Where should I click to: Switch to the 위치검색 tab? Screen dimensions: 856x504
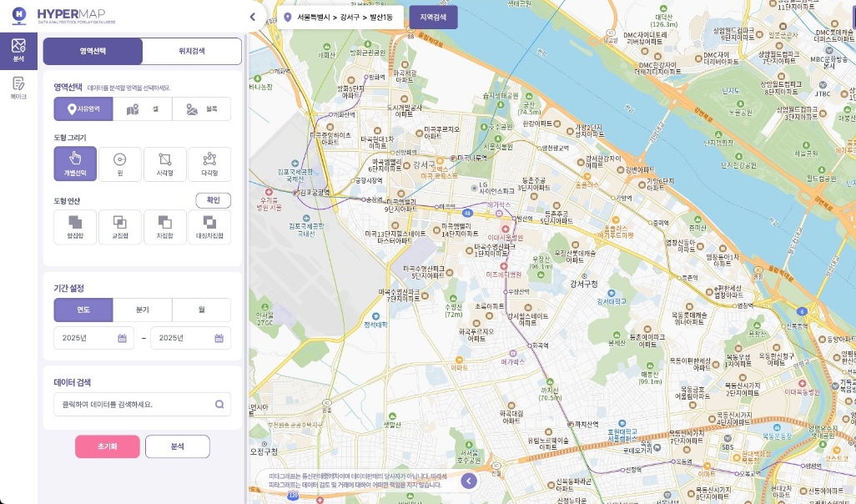click(192, 51)
